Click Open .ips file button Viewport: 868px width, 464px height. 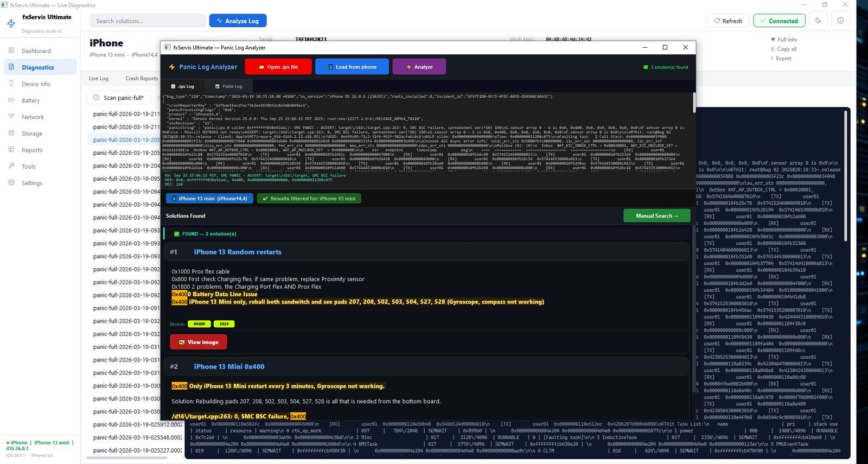pos(278,67)
